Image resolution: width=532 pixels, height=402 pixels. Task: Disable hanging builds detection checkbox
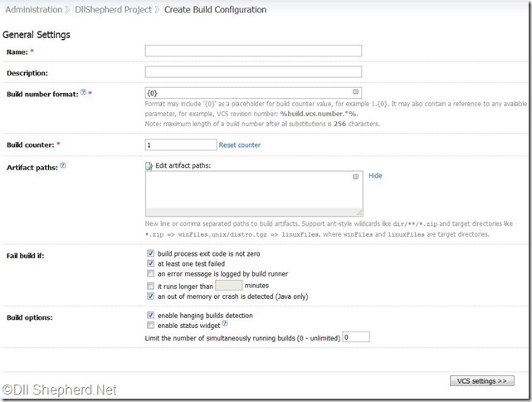[x=149, y=316]
